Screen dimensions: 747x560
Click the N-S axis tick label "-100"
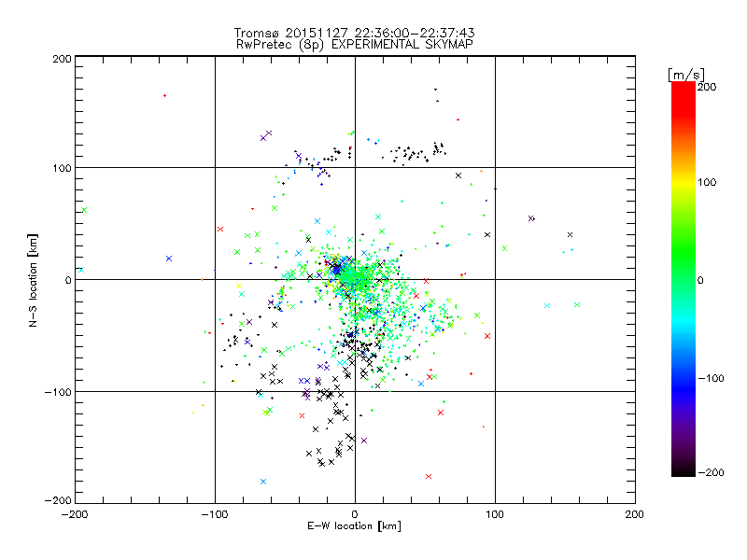(58, 392)
